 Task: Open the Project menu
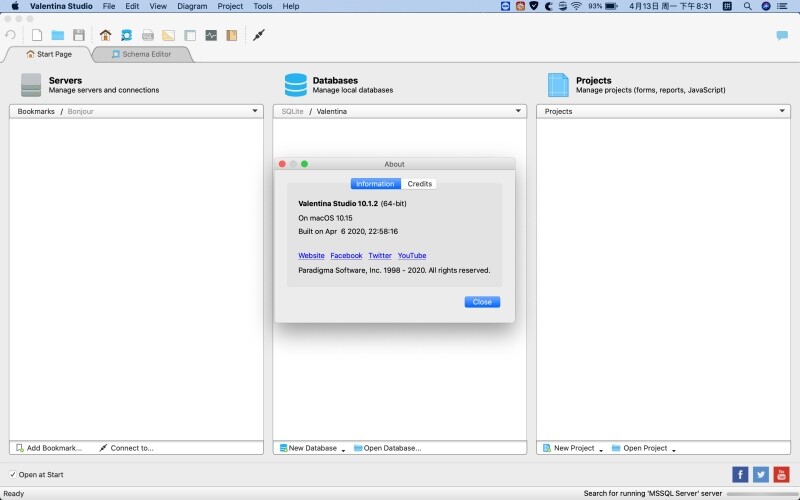click(230, 6)
